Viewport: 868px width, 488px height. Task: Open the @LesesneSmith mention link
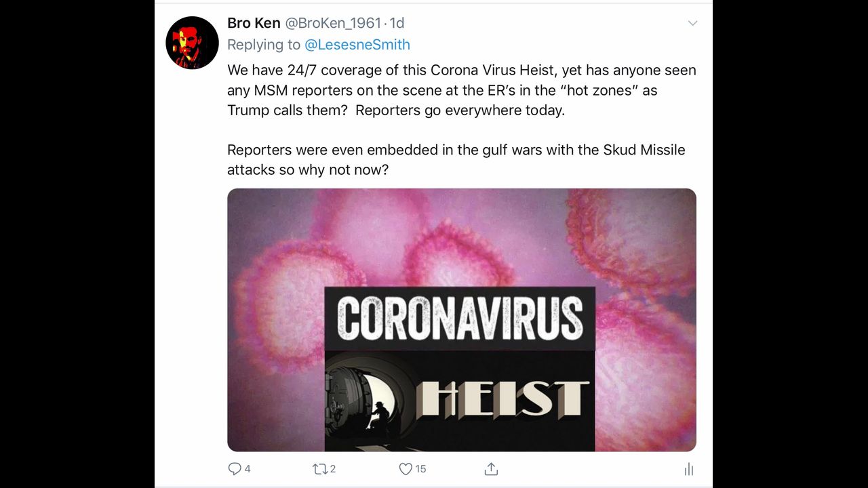coord(357,45)
